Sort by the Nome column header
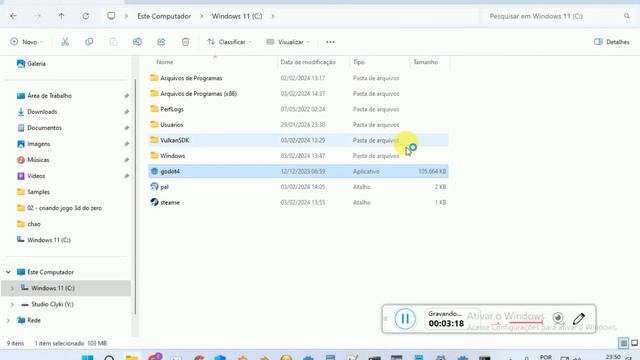The image size is (640, 360). pos(164,62)
